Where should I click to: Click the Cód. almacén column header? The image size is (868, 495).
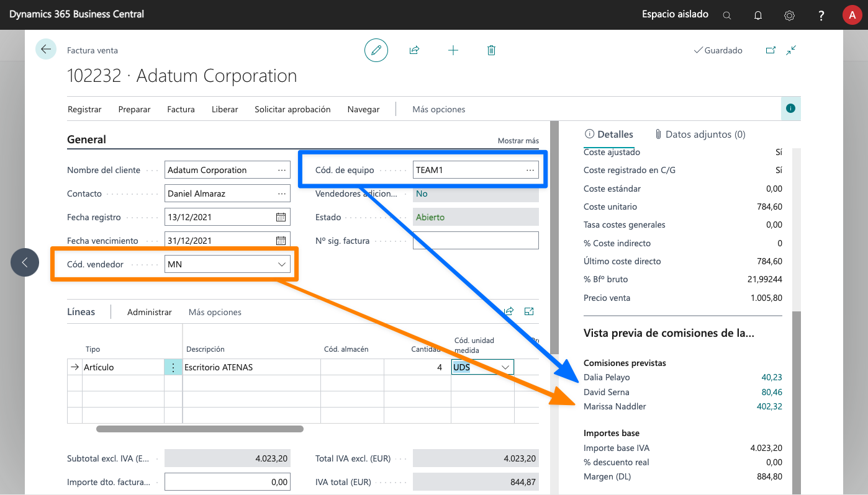point(346,349)
